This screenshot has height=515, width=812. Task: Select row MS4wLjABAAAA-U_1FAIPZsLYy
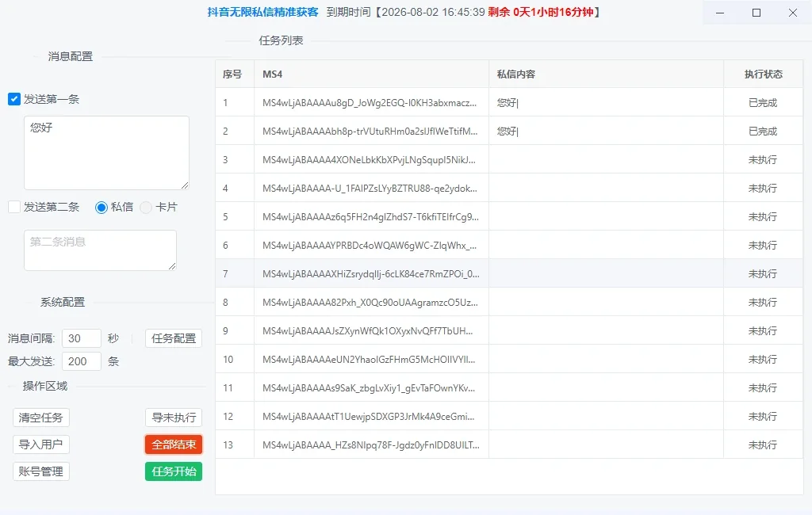point(509,188)
